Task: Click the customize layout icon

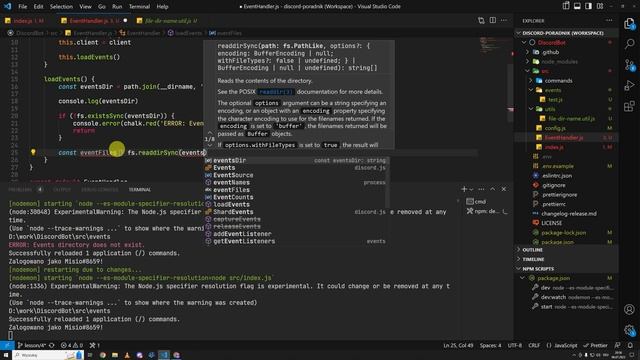Action: coord(600,6)
